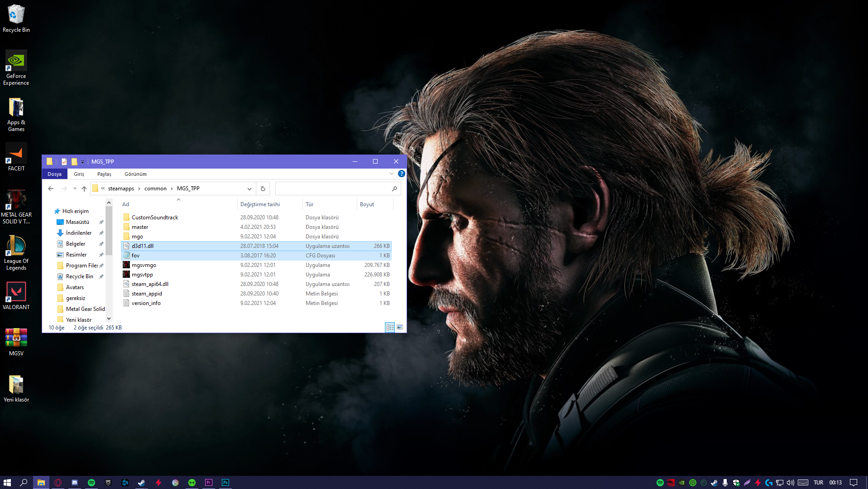
Task: Expand the hidden breadcrumb path chevron
Action: tap(103, 189)
